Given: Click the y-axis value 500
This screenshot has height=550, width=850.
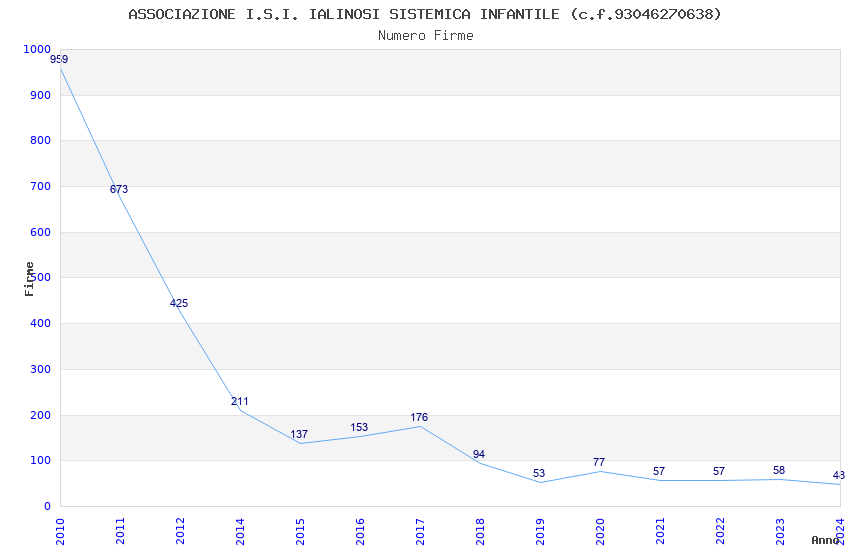Looking at the screenshot, I should pos(41,277).
